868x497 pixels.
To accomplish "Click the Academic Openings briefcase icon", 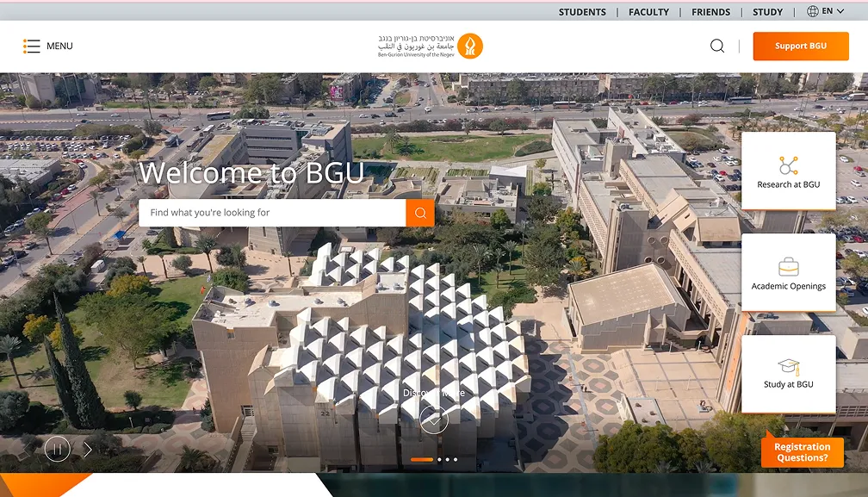I will pos(788,267).
